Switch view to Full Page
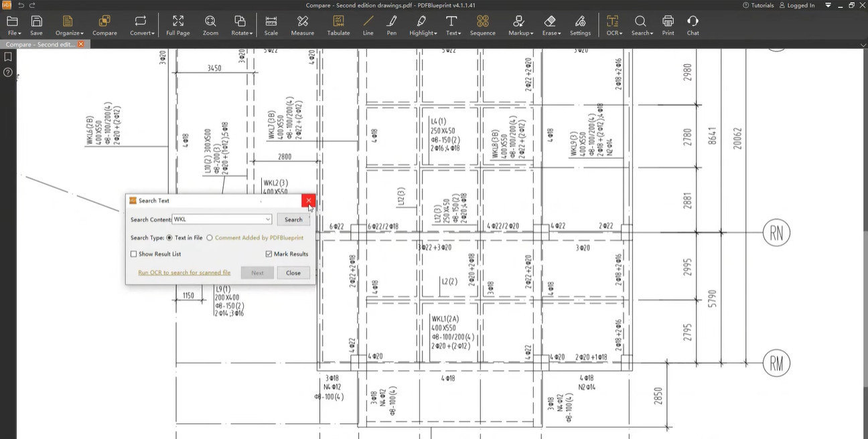 click(177, 25)
